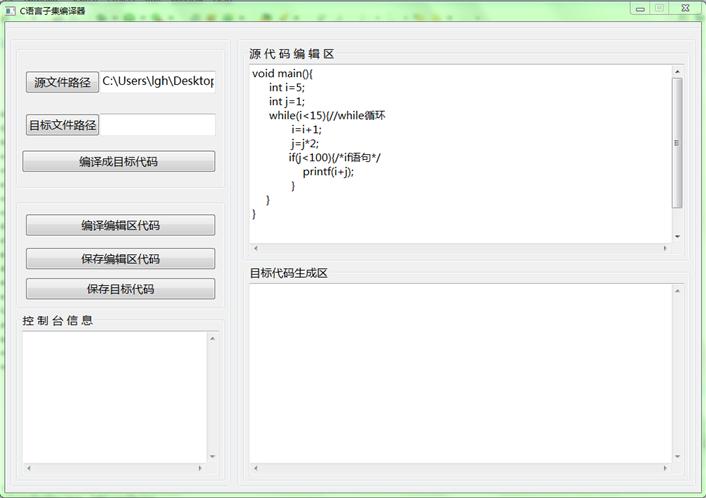The image size is (706, 498).
Task: Click the 编译编辑区代码 button
Action: pos(121,225)
